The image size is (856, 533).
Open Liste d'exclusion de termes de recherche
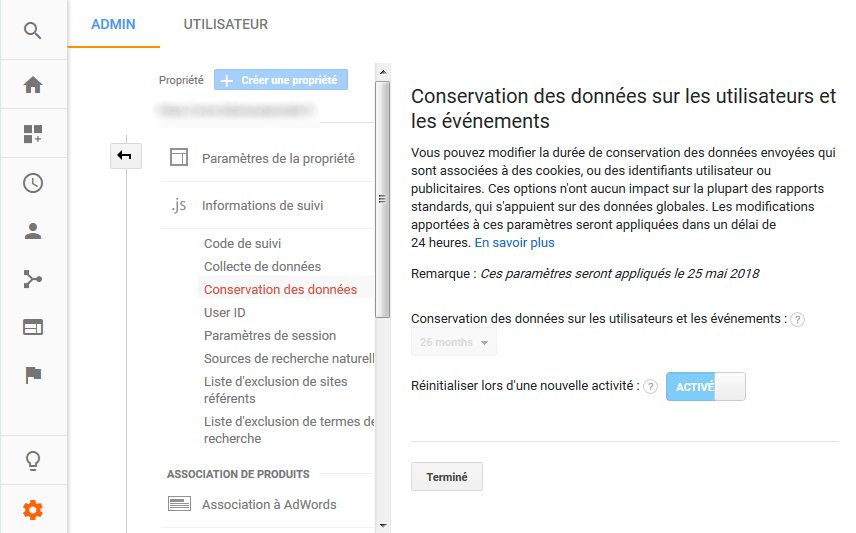289,430
